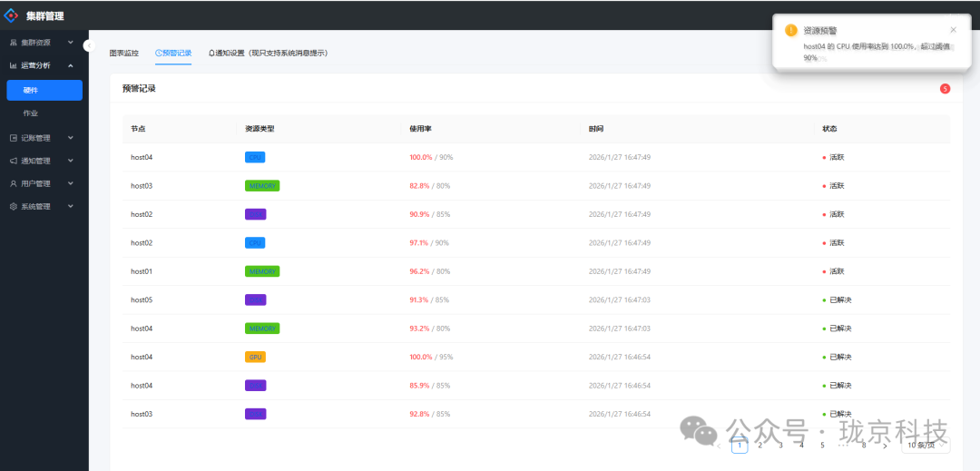Click the 通知管理 megaphone sidebar icon

coord(13,162)
